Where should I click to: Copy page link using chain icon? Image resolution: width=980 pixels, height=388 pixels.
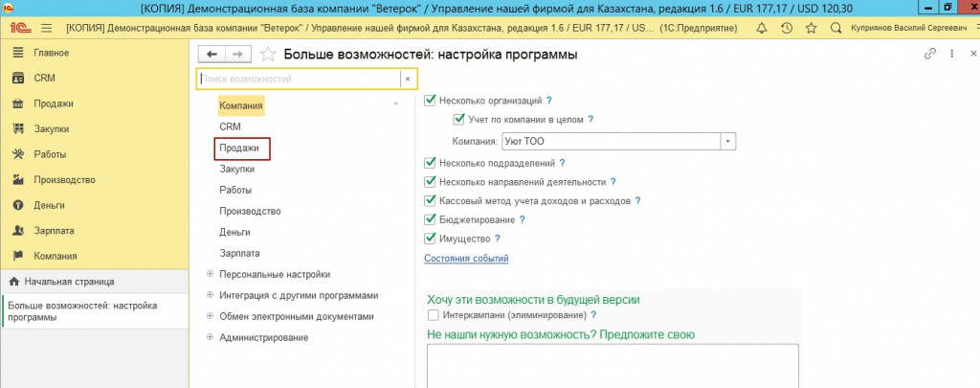(x=928, y=55)
